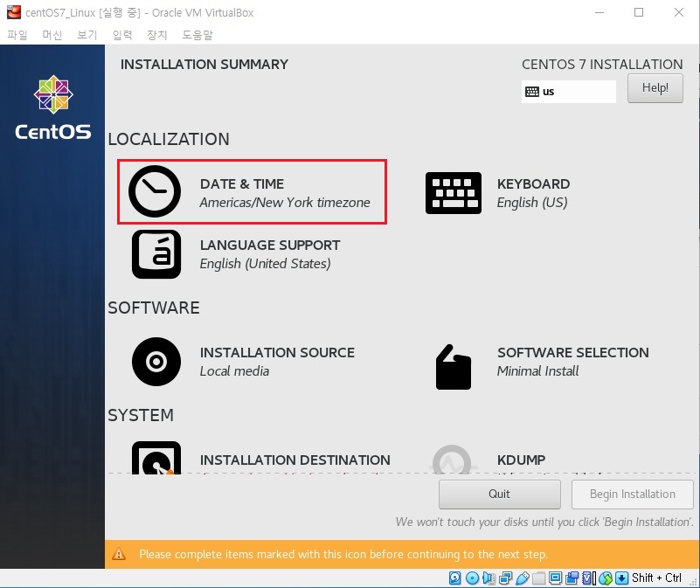Open the 도움말 menu
Image resolution: width=700 pixels, height=588 pixels.
[198, 35]
